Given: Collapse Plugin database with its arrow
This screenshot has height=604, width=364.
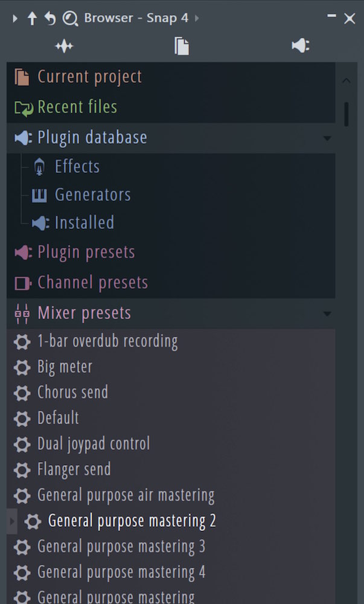Looking at the screenshot, I should click(327, 138).
